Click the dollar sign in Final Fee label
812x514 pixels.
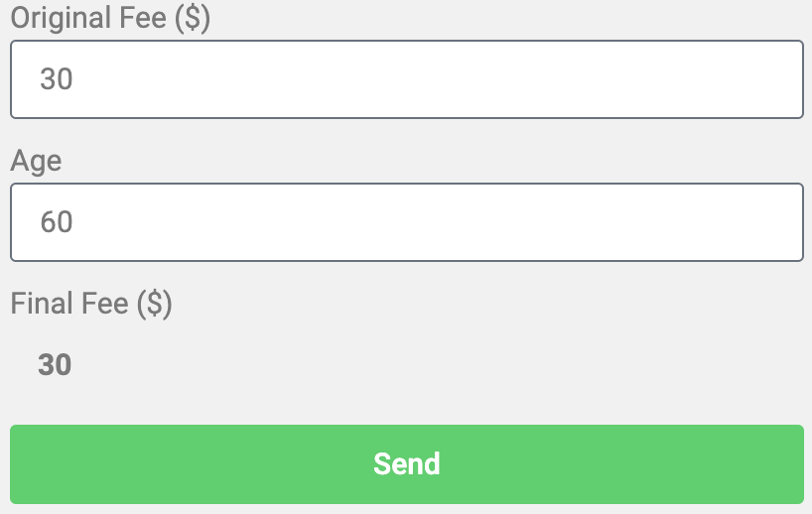(154, 304)
